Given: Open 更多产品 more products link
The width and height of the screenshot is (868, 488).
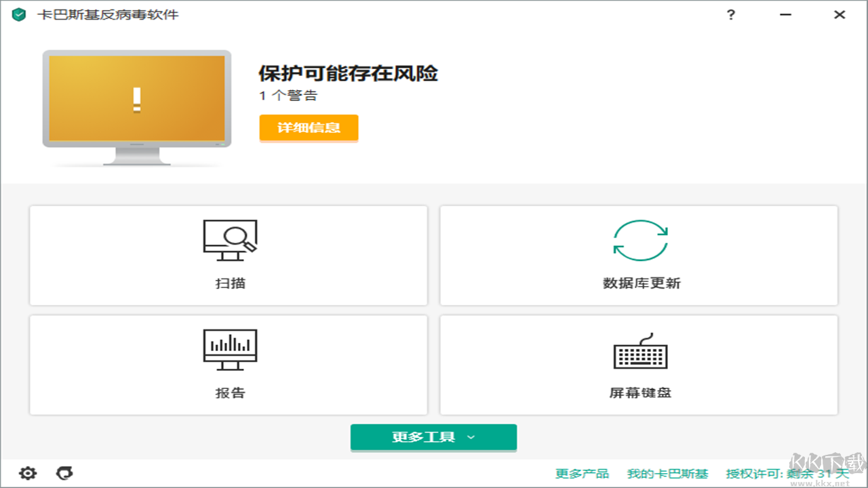Looking at the screenshot, I should (x=582, y=474).
